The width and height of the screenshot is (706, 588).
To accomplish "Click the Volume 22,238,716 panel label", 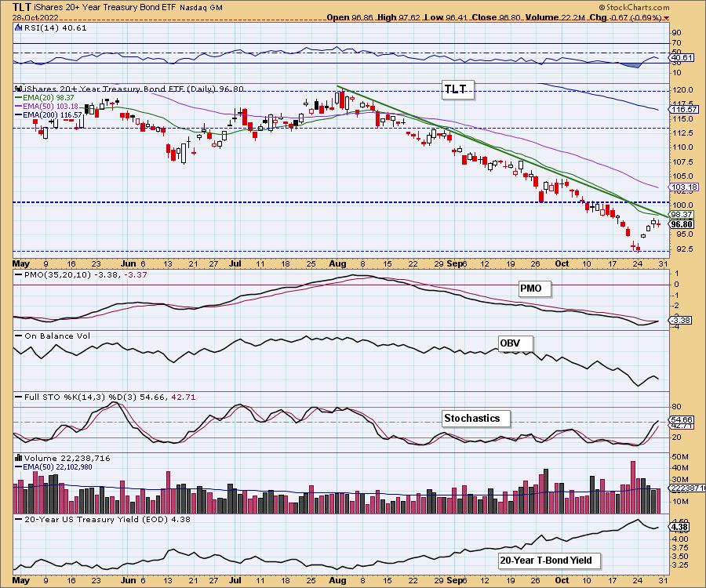I will click(x=67, y=458).
